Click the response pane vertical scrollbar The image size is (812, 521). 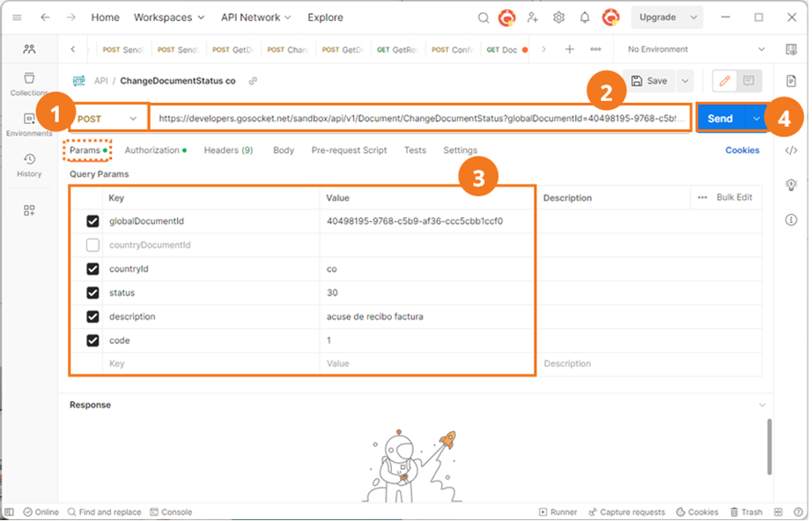tap(769, 447)
